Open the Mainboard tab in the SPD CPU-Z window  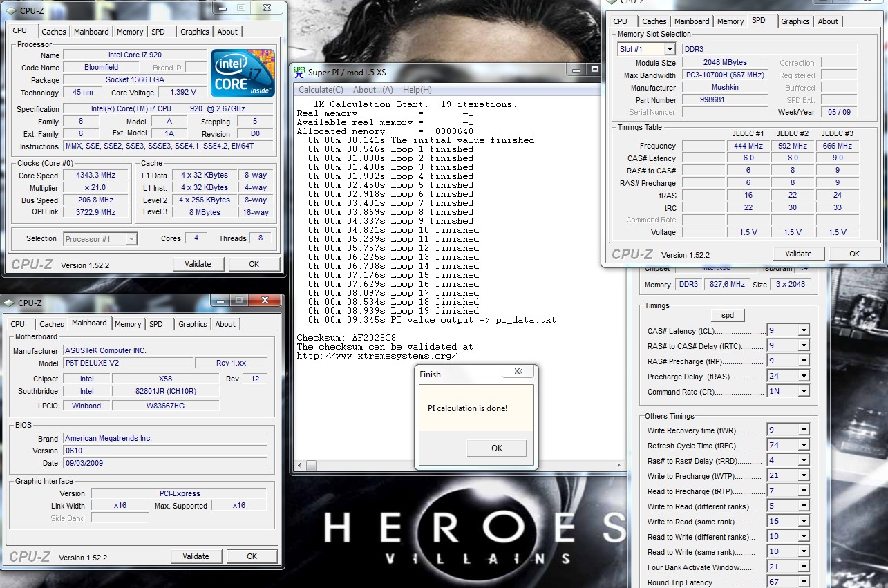pos(692,21)
